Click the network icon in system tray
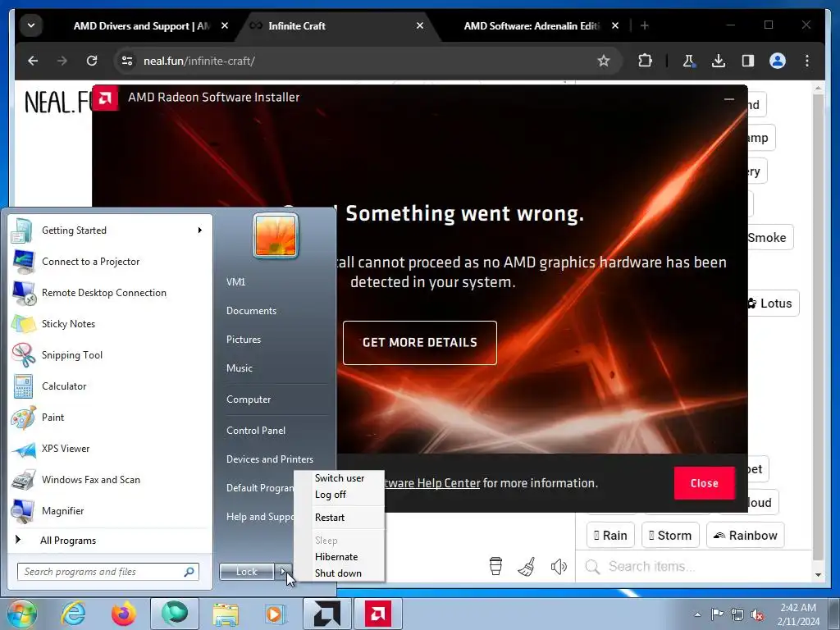The image size is (840, 630). point(737,614)
